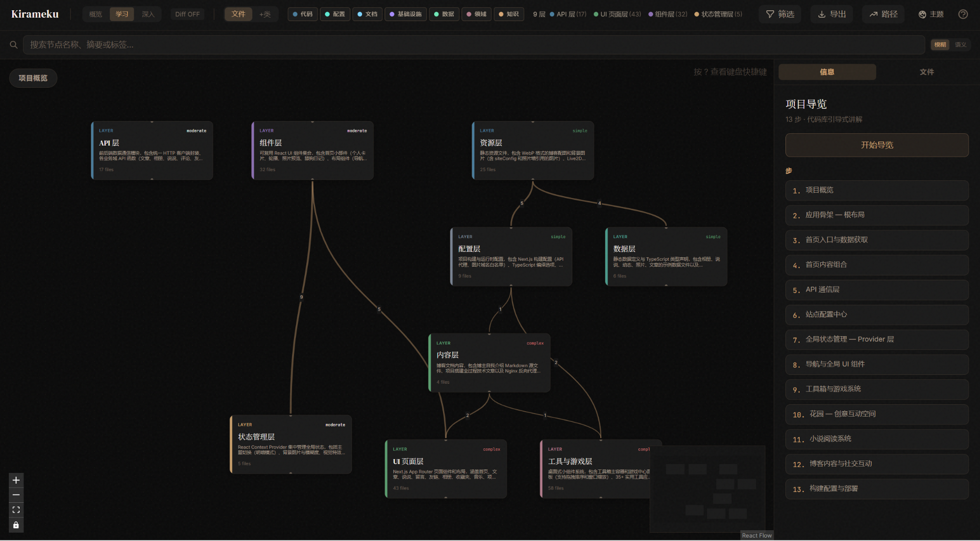Open tour step 6 站点配置中心
The height and width of the screenshot is (541, 980).
[877, 315]
